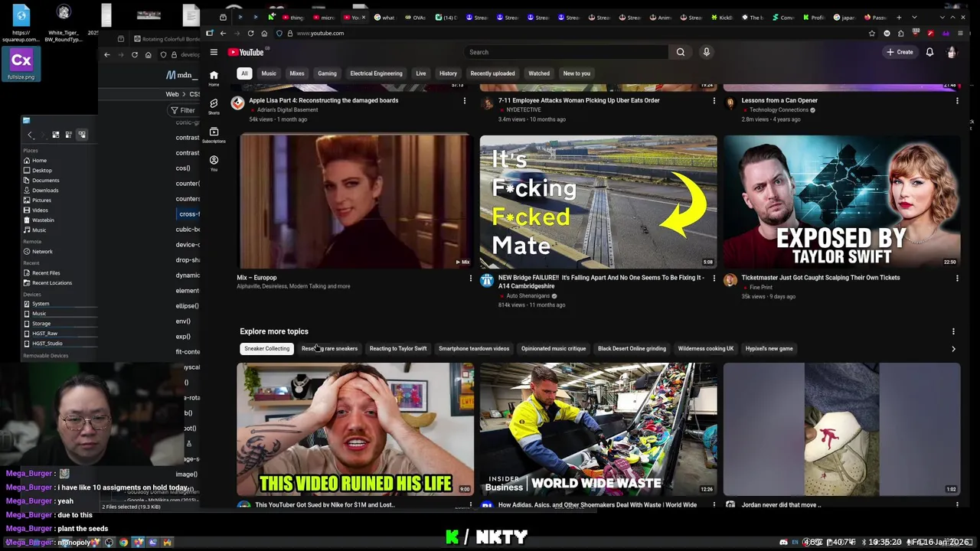
Task: Open Subscriptions in the YouTube sidebar
Action: (214, 135)
